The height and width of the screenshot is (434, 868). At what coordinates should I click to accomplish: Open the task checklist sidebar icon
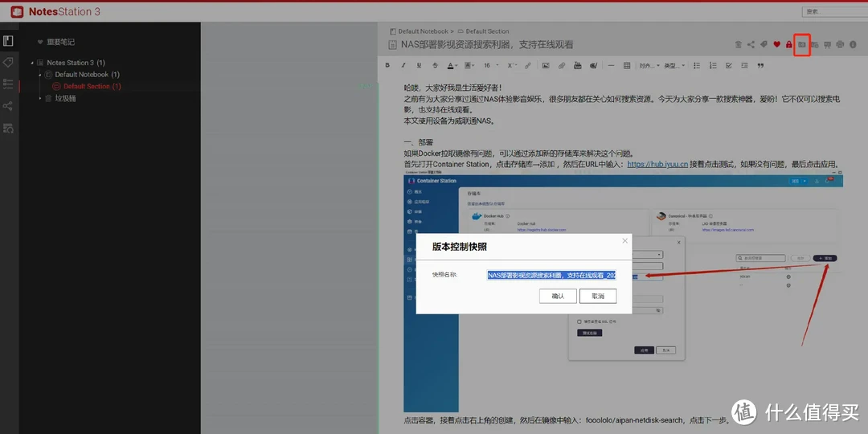coord(8,84)
